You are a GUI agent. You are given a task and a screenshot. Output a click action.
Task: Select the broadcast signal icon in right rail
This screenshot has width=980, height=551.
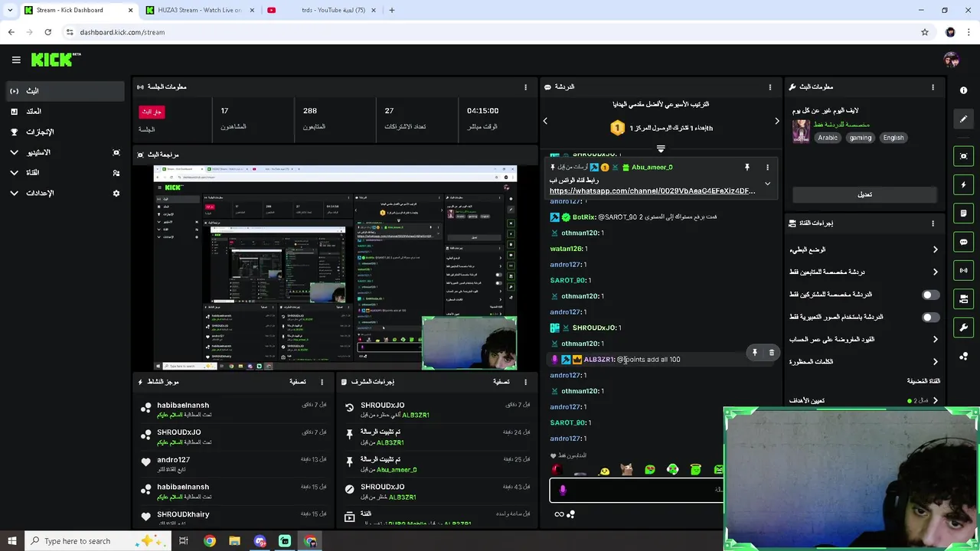click(963, 270)
